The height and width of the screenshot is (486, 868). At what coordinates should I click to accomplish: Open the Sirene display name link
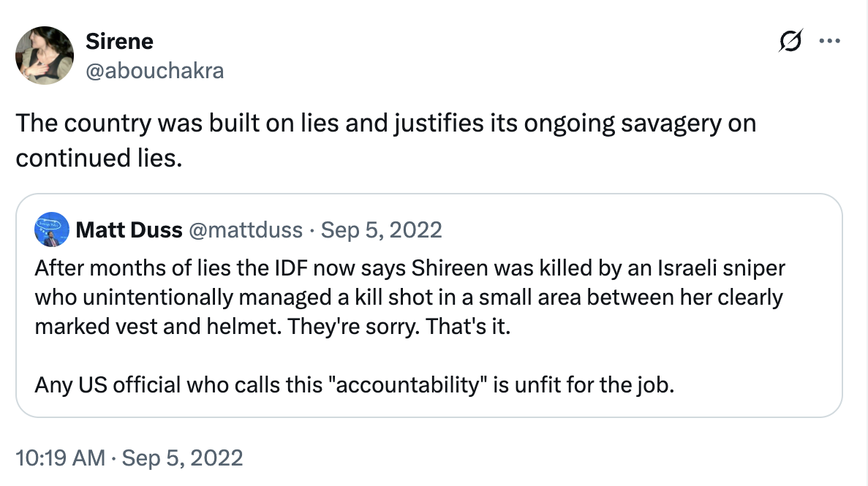(118, 42)
